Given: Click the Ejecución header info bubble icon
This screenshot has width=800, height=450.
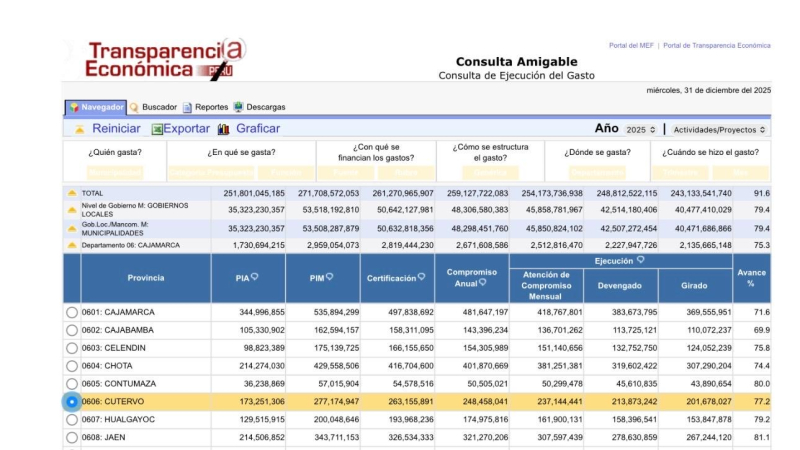Looking at the screenshot, I should coord(640,260).
